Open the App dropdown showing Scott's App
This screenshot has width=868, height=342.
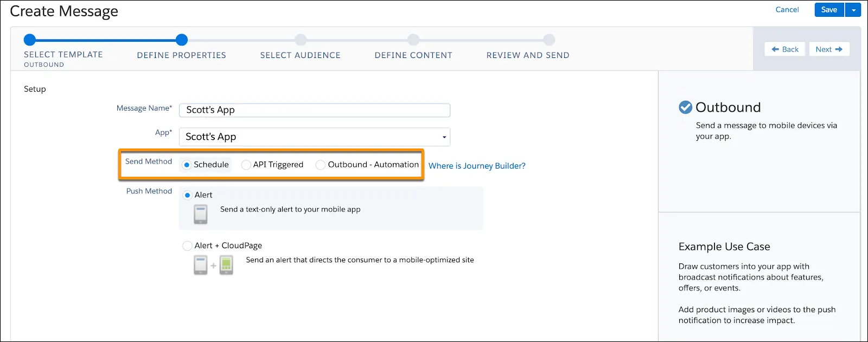pos(315,137)
